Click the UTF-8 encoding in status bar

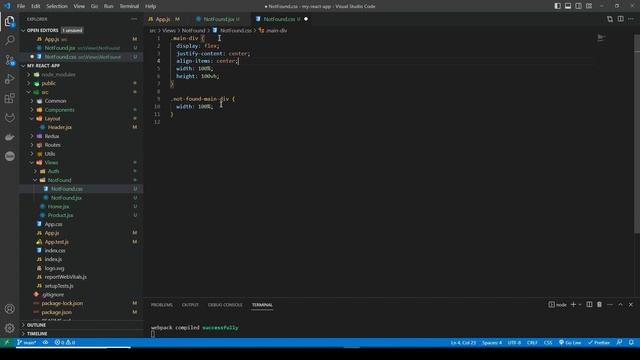coord(514,342)
